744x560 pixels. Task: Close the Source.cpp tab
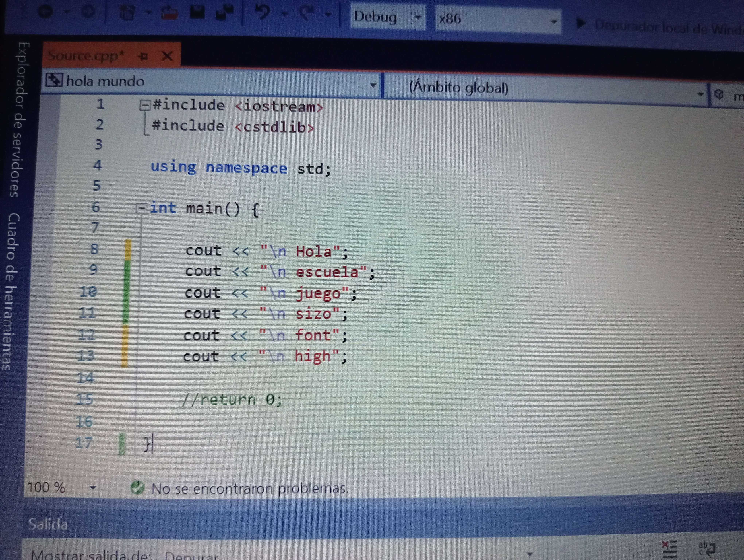point(167,56)
